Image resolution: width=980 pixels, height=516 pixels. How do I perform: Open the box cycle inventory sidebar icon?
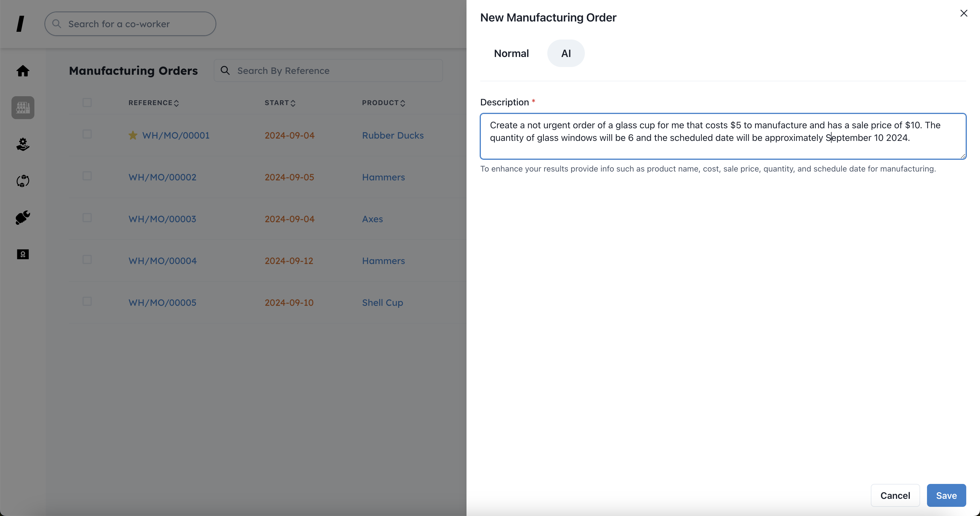pos(23,181)
